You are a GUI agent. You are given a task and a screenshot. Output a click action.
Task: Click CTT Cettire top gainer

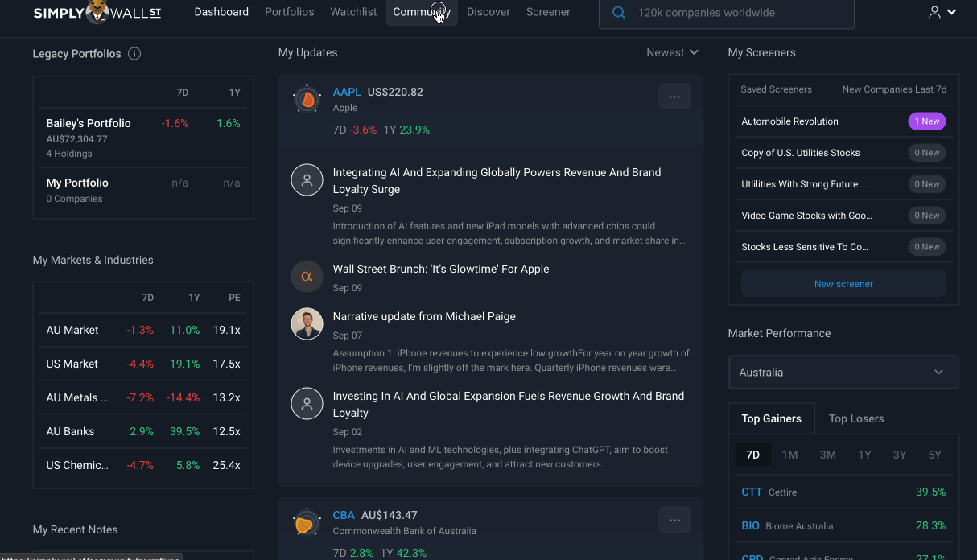[843, 492]
